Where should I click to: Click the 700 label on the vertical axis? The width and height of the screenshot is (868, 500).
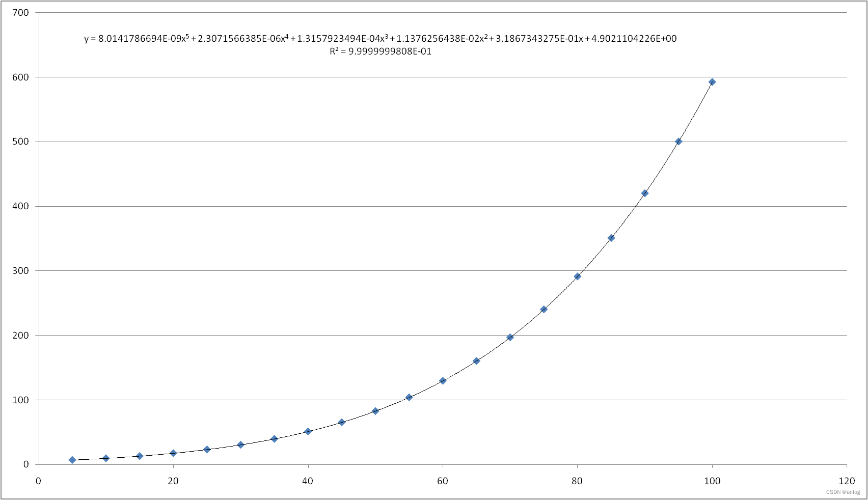[x=21, y=13]
